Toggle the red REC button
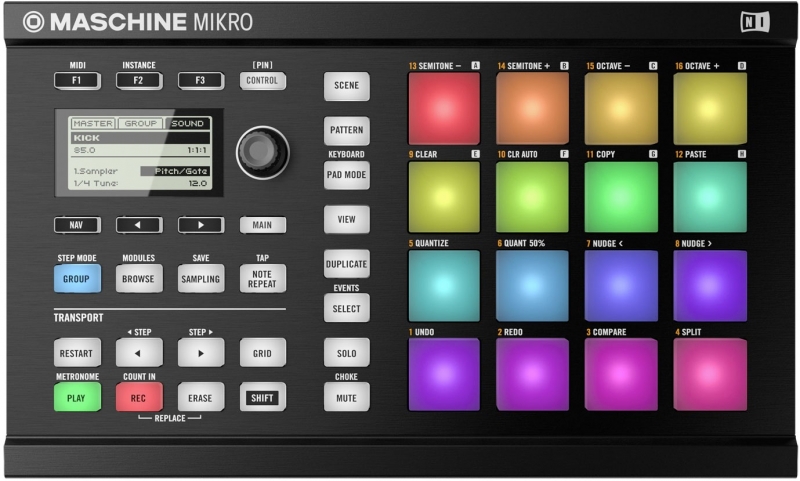 point(139,397)
